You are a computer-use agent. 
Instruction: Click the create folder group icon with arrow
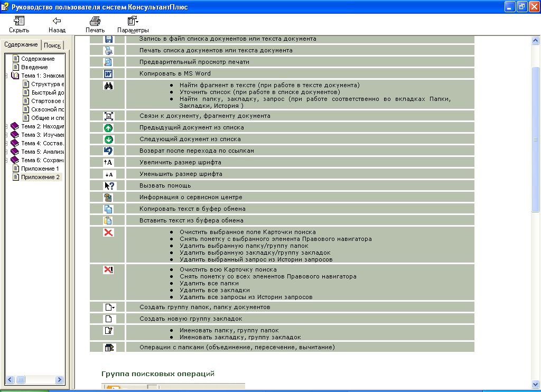coord(110,307)
